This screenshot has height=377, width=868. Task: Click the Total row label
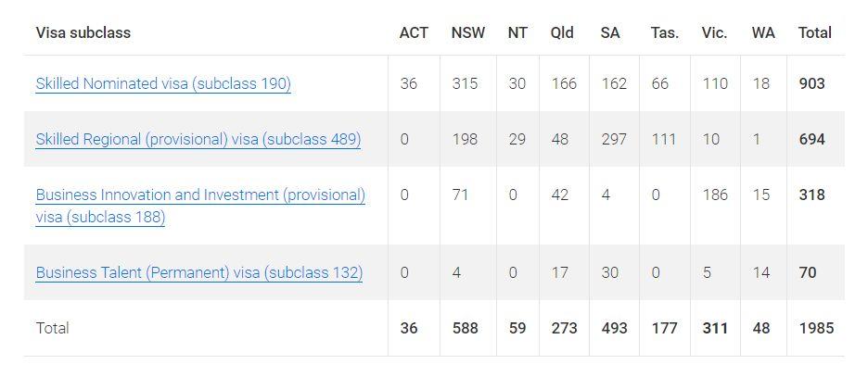[x=52, y=328]
